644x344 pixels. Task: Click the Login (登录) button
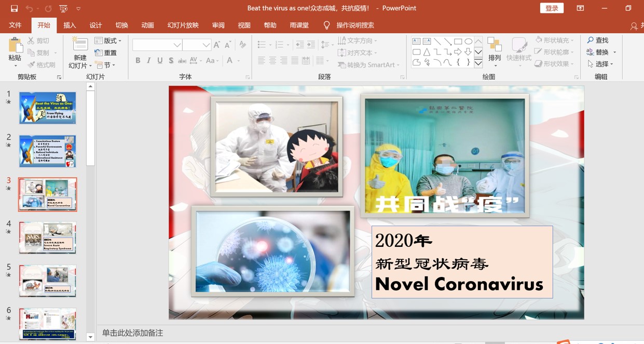click(552, 8)
